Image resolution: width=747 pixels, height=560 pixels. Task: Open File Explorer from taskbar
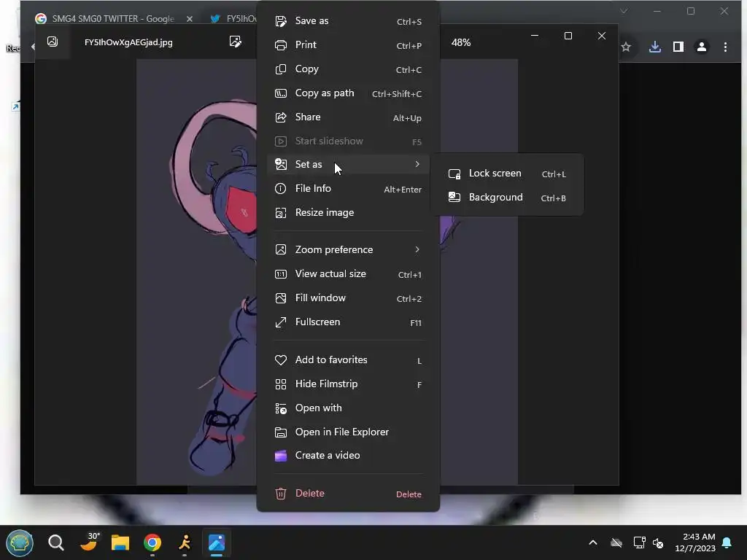coord(120,542)
